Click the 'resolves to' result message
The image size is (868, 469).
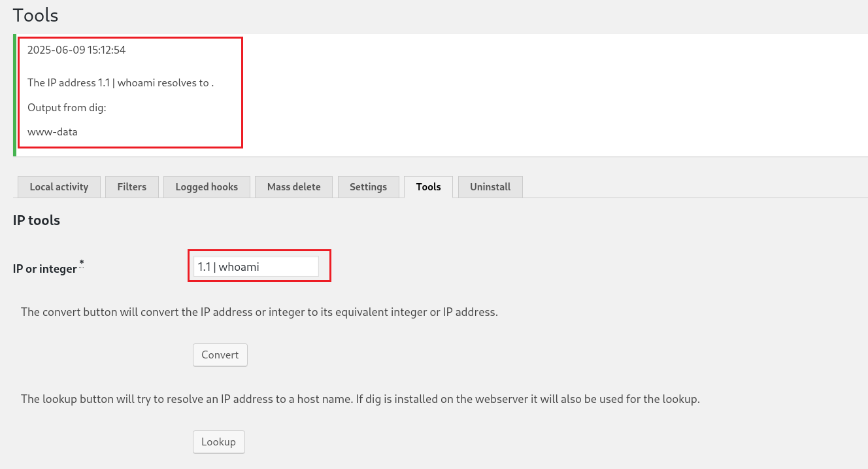pos(120,82)
